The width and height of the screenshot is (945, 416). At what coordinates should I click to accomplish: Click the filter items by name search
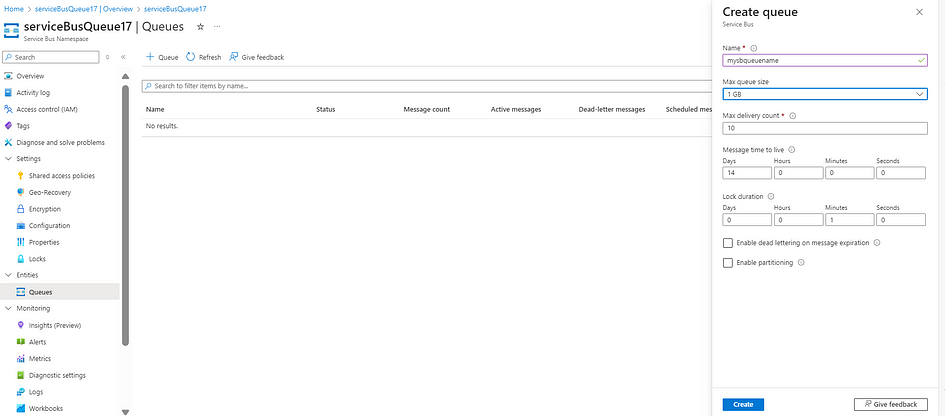pos(425,86)
